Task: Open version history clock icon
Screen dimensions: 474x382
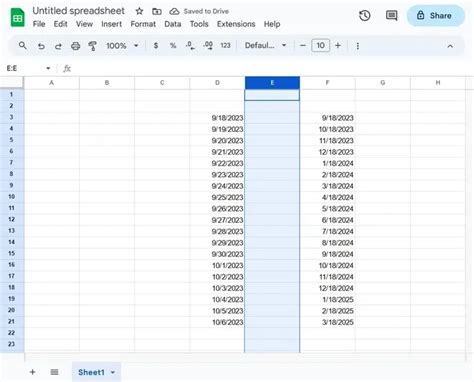Action: [x=365, y=16]
